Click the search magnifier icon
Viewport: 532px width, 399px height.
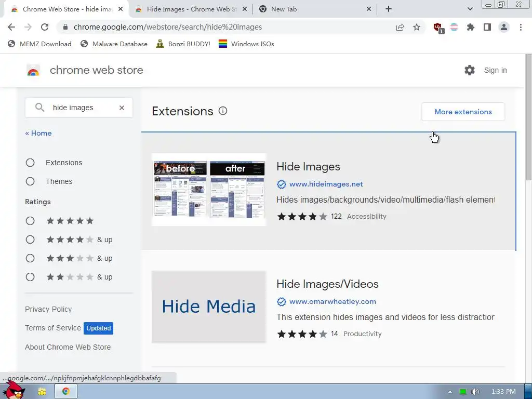pos(39,108)
